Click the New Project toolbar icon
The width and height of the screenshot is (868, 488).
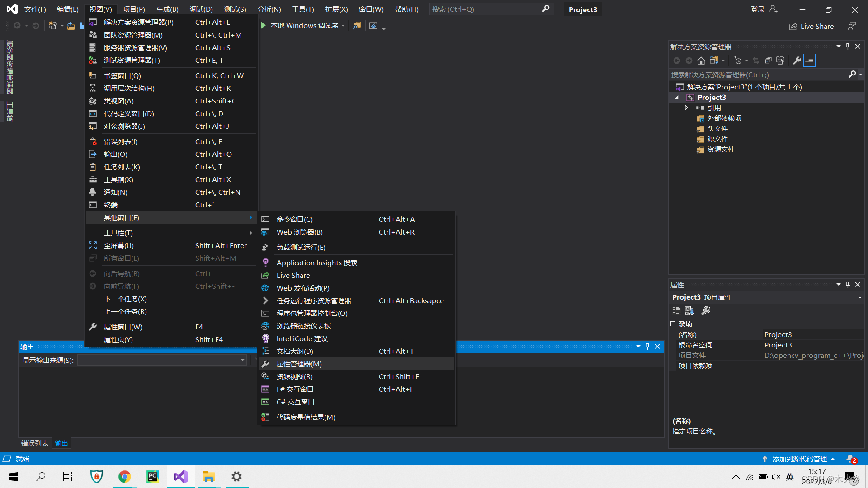(53, 26)
